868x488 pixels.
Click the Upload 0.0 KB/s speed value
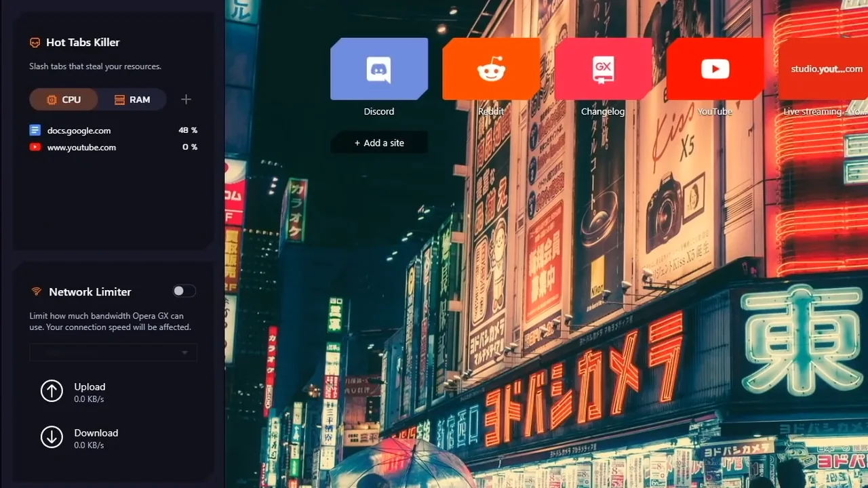point(89,399)
